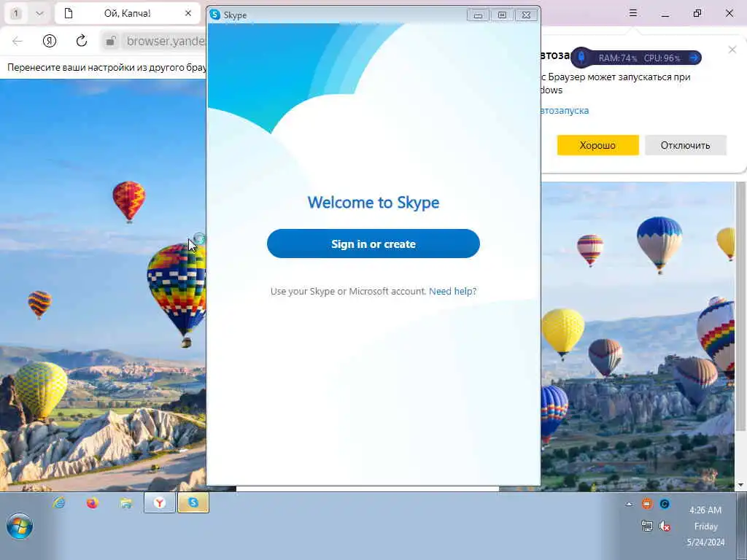747x560 pixels.
Task: Click the CPU: 96% indicator
Action: pos(662,58)
